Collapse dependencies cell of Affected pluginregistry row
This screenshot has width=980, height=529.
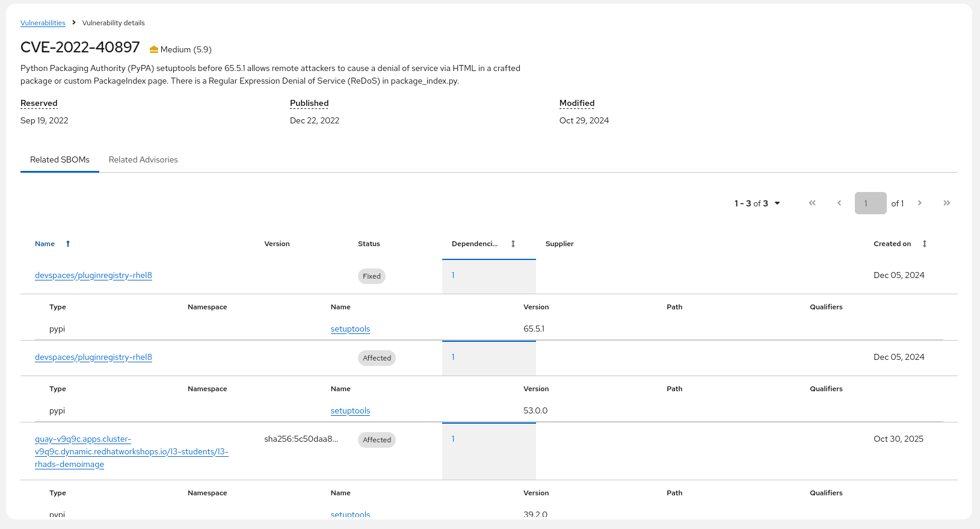click(488, 358)
